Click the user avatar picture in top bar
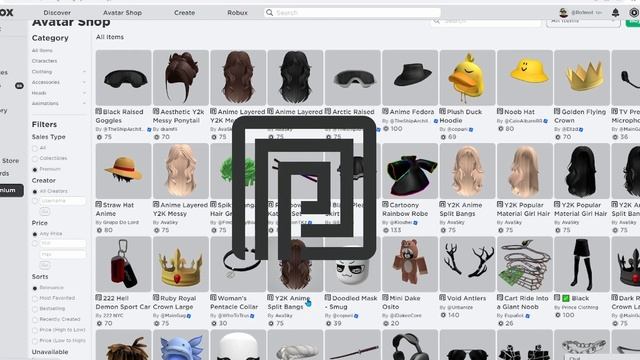The height and width of the screenshot is (360, 640). tap(564, 13)
